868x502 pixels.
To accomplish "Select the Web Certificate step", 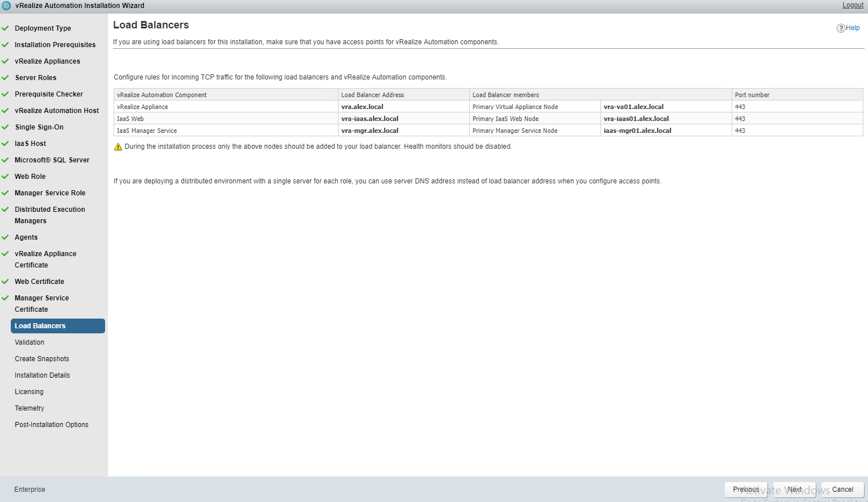I will [39, 282].
